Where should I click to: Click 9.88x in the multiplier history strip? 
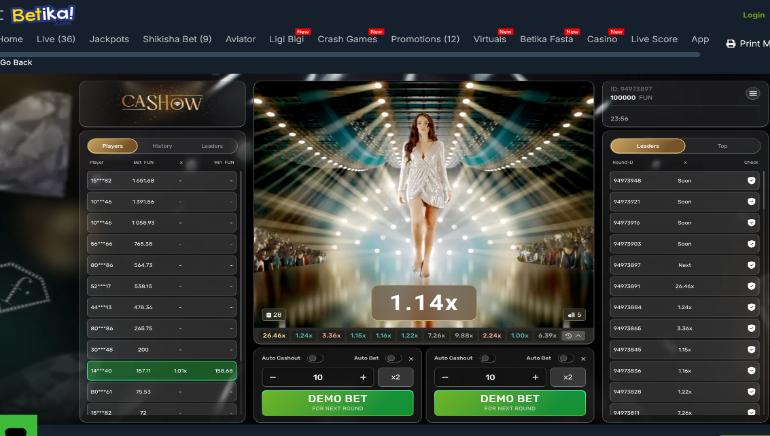tap(464, 335)
